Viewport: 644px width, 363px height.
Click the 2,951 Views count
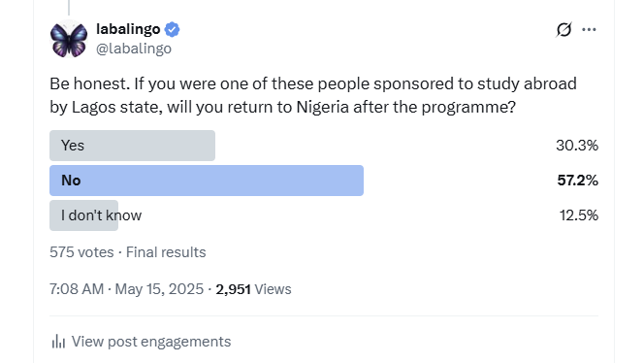pyautogui.click(x=253, y=289)
